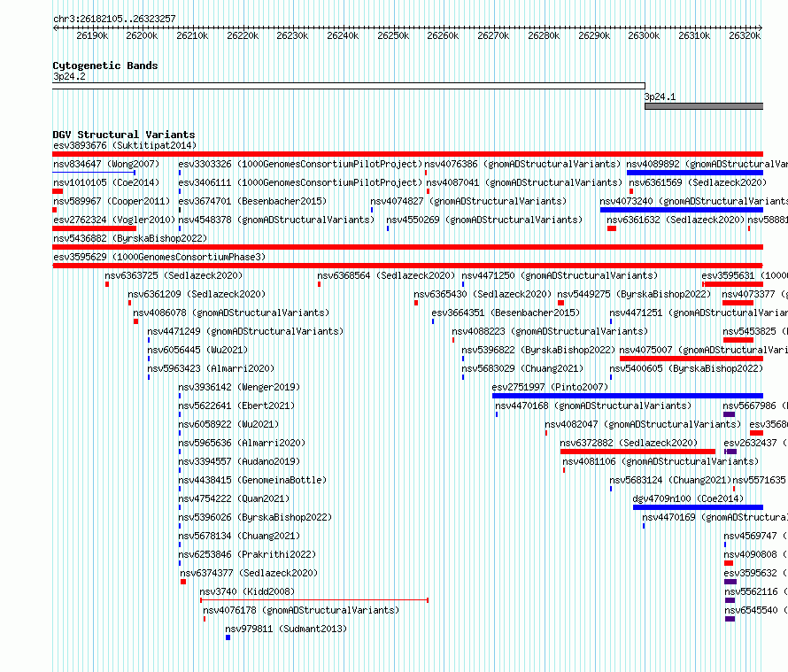The image size is (788, 672).
Task: Select the red bar under esv2762324 (Vogler2010)
Action: tap(95, 228)
